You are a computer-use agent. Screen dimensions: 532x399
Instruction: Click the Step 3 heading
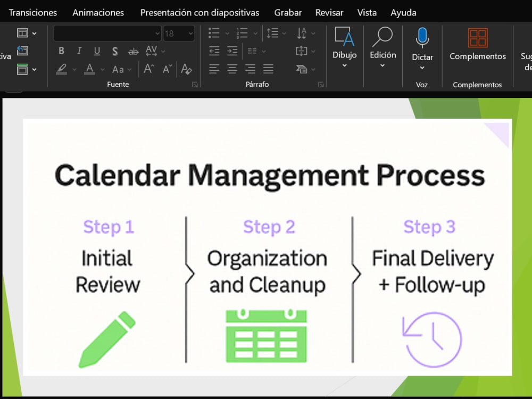coord(429,227)
